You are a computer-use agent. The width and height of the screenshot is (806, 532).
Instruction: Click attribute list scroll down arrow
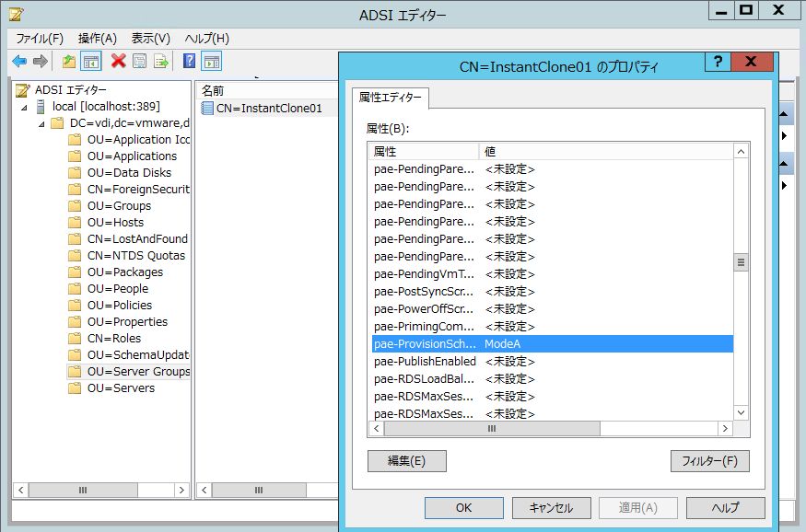click(741, 413)
